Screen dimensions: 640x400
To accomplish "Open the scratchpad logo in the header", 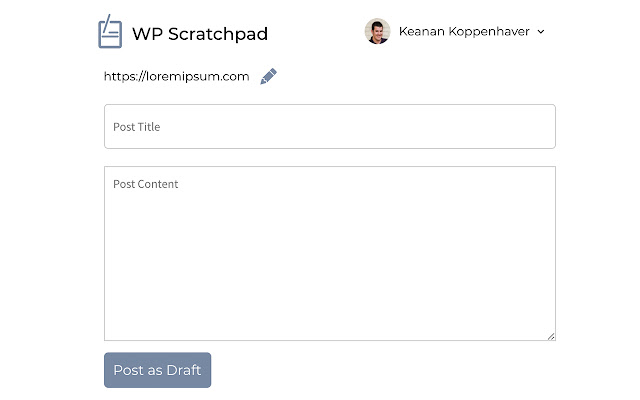I will click(109, 32).
